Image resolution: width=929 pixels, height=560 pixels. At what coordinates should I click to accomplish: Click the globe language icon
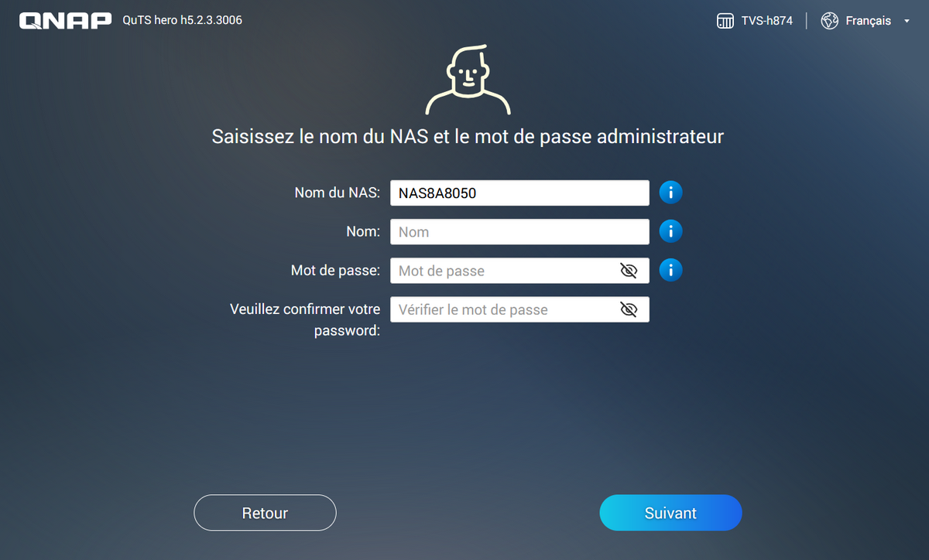pos(830,21)
